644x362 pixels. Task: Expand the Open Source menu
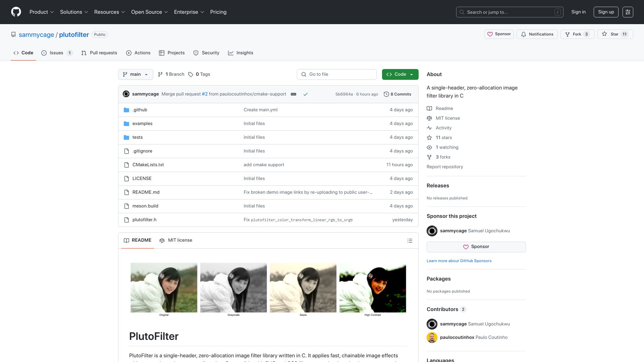149,12
